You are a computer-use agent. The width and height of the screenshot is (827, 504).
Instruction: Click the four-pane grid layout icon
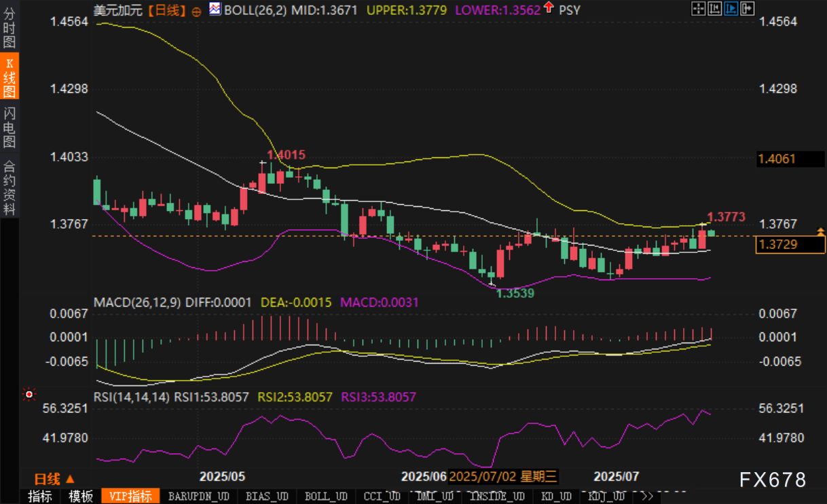coord(697,9)
